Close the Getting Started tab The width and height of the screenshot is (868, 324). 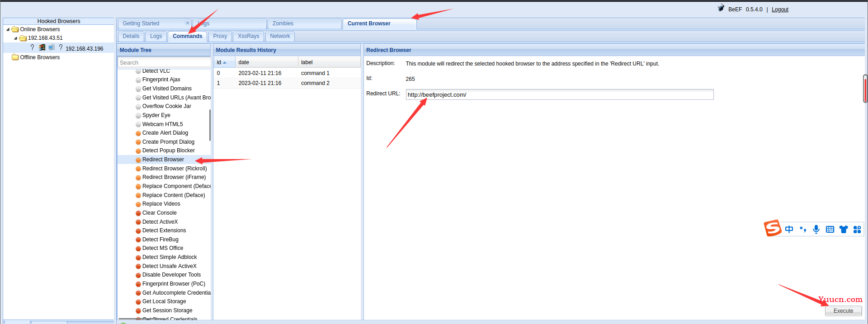(x=188, y=23)
